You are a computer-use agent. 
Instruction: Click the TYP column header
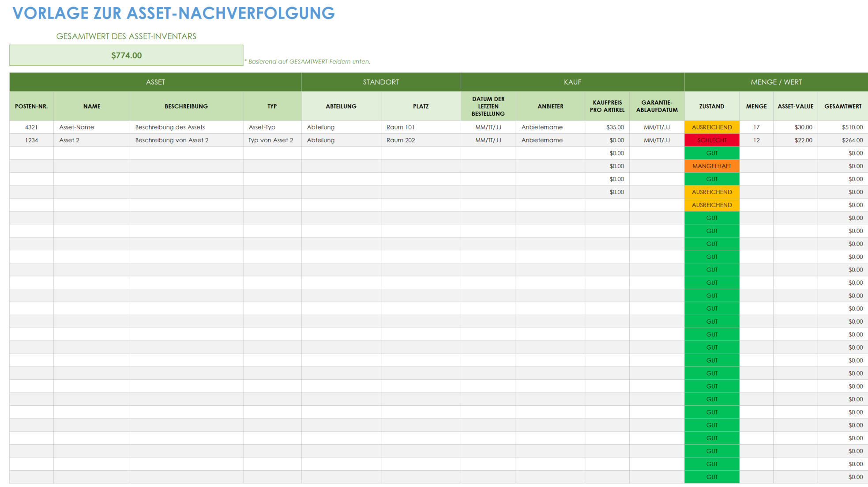[272, 106]
